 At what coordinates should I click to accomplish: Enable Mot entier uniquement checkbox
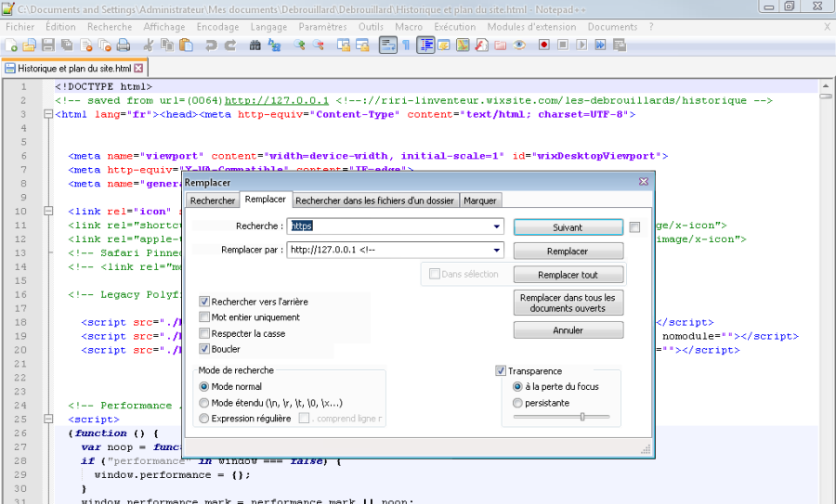203,317
